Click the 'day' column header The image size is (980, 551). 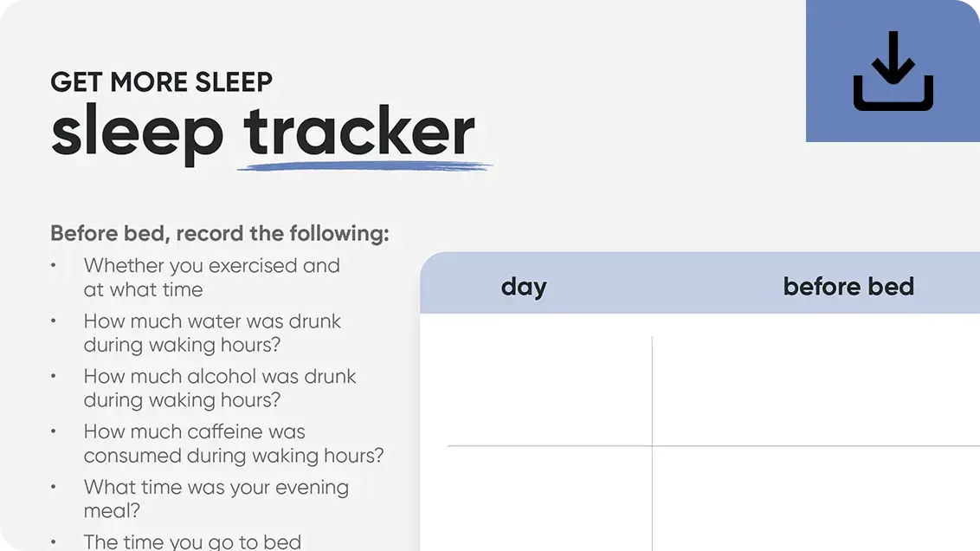tap(524, 287)
